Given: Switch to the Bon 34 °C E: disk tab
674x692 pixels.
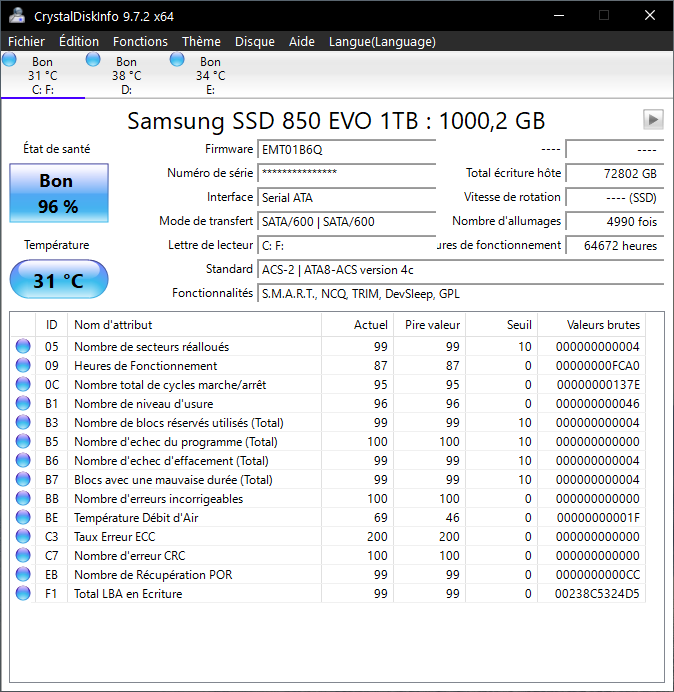Looking at the screenshot, I should point(211,75).
